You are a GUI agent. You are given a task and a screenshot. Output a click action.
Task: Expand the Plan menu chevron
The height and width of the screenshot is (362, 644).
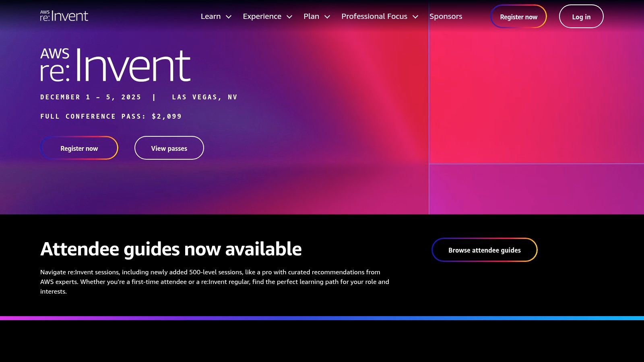(327, 17)
